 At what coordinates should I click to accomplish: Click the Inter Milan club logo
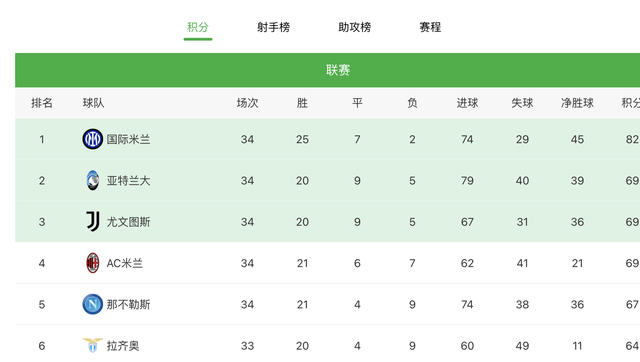click(93, 139)
